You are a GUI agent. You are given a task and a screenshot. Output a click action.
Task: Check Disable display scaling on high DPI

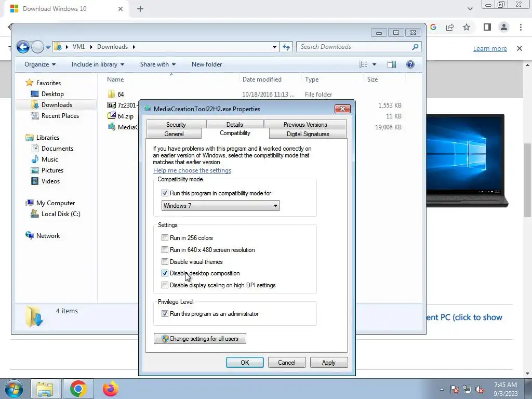(165, 285)
